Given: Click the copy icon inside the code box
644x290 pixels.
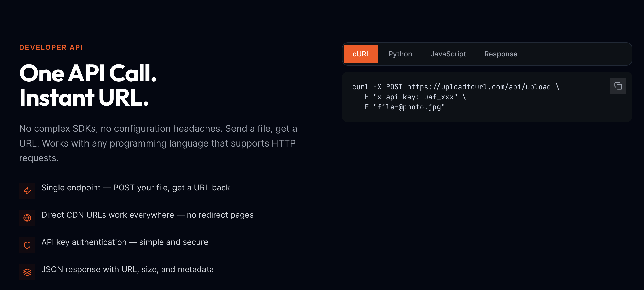Looking at the screenshot, I should tap(618, 86).
